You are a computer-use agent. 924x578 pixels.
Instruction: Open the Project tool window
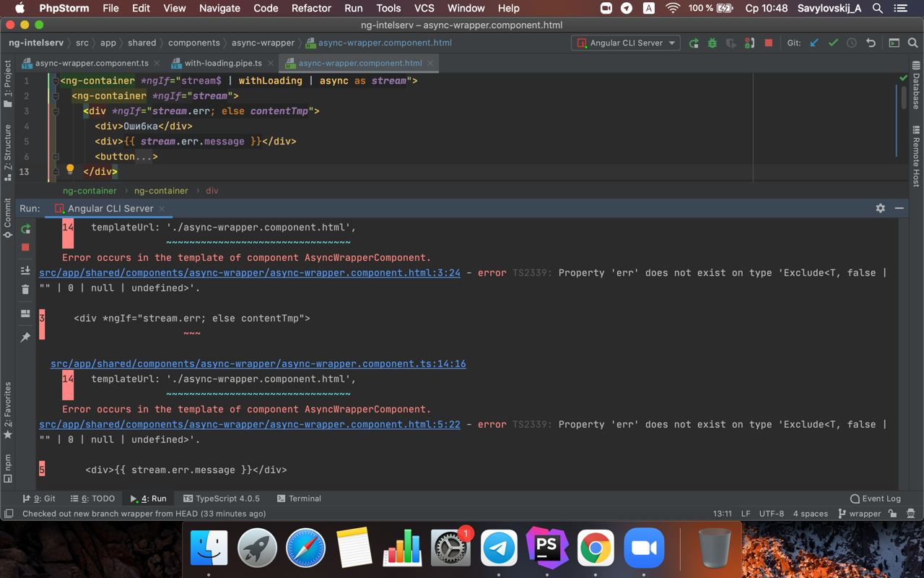click(x=8, y=83)
